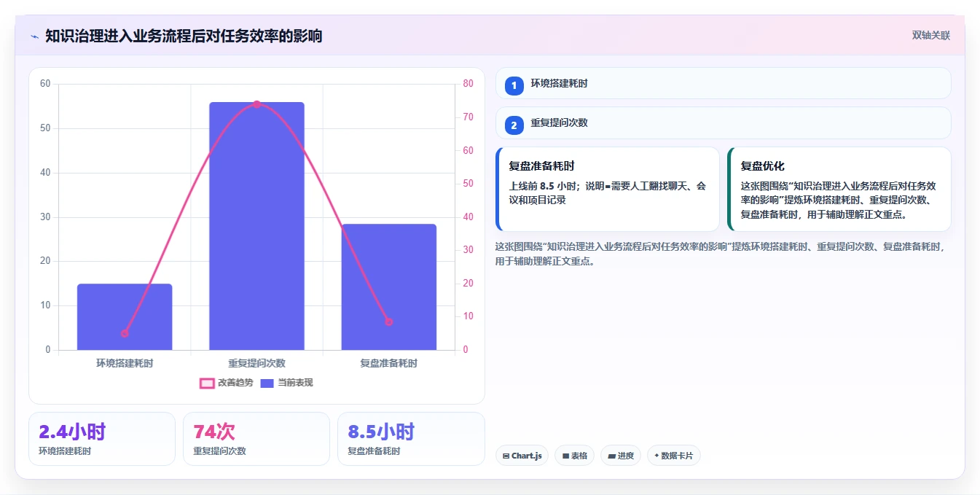Click the 复盘优化 card heading
The image size is (980, 495).
pyautogui.click(x=762, y=166)
